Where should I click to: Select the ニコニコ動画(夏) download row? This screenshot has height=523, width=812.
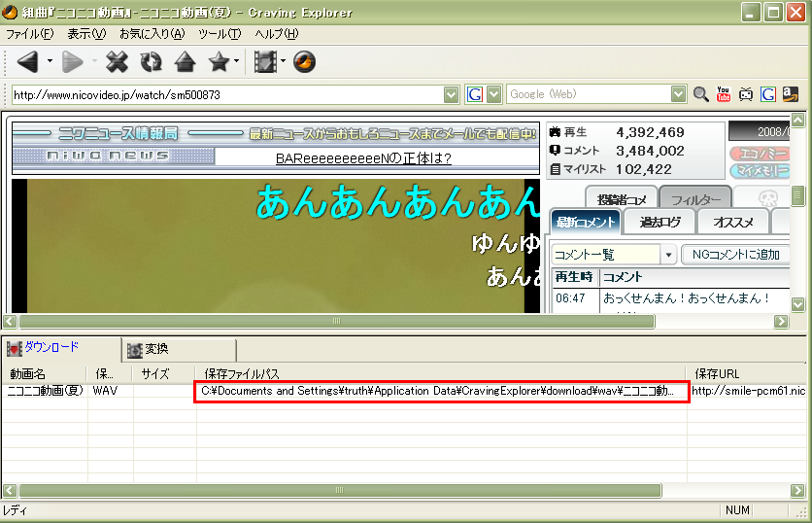pos(404,391)
